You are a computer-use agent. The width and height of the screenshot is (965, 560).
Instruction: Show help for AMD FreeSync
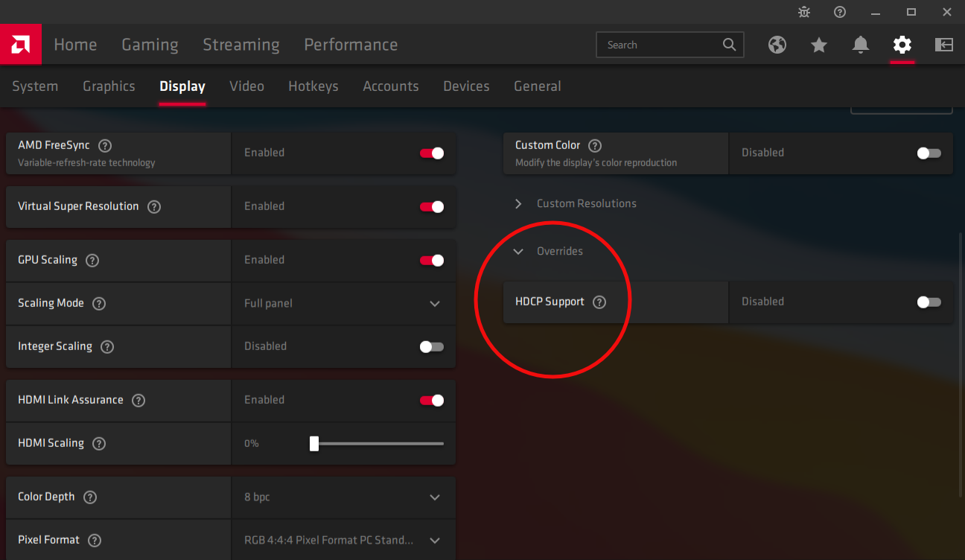tap(105, 146)
